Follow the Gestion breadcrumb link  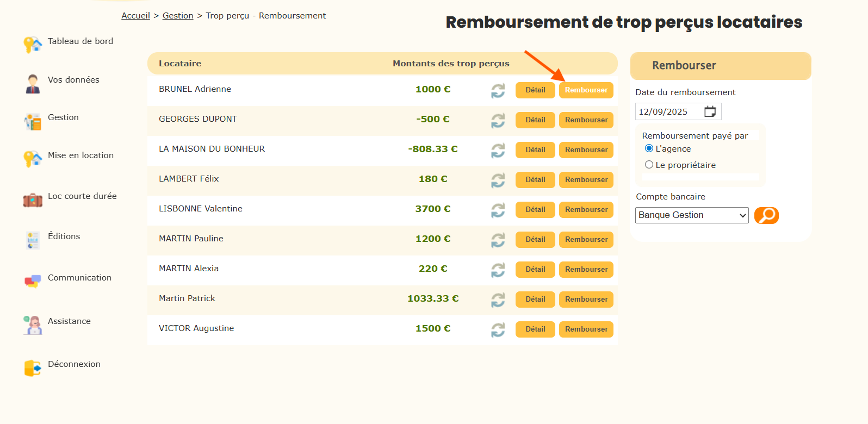(178, 16)
